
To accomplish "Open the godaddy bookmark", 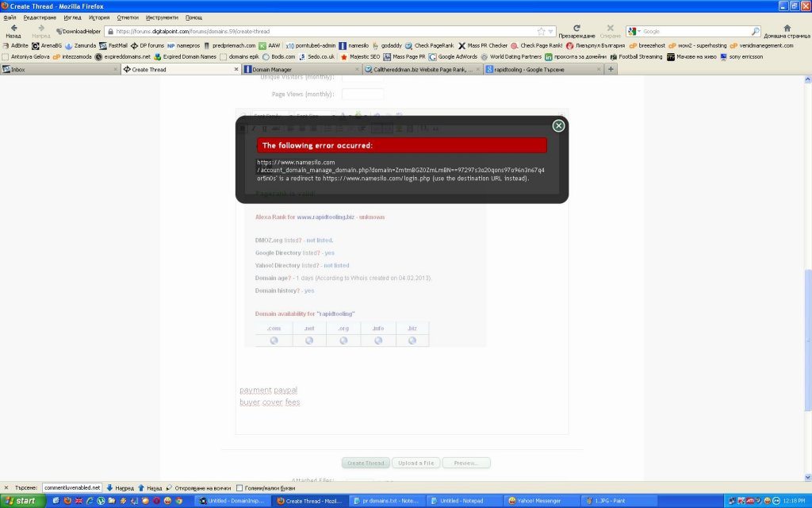I will [x=387, y=45].
